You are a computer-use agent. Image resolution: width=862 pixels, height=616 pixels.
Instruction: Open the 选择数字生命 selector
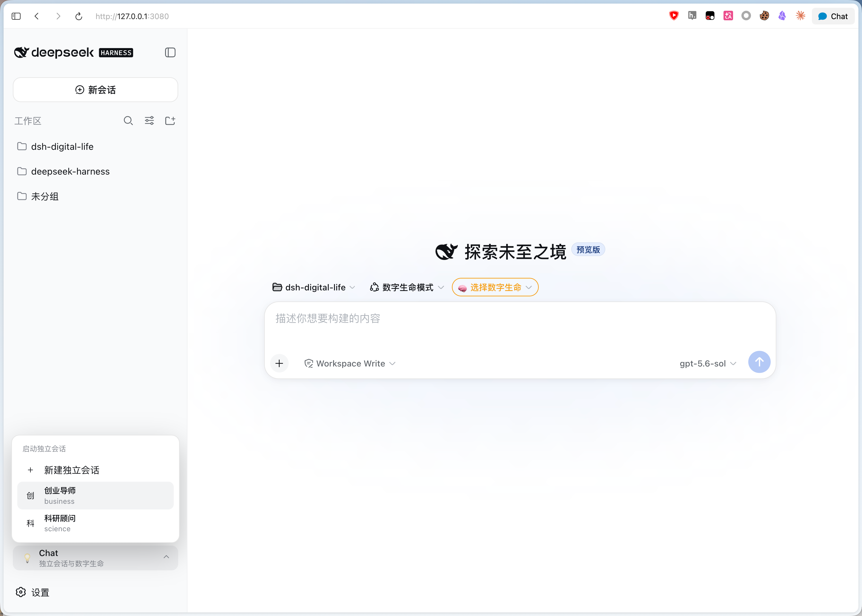point(495,287)
